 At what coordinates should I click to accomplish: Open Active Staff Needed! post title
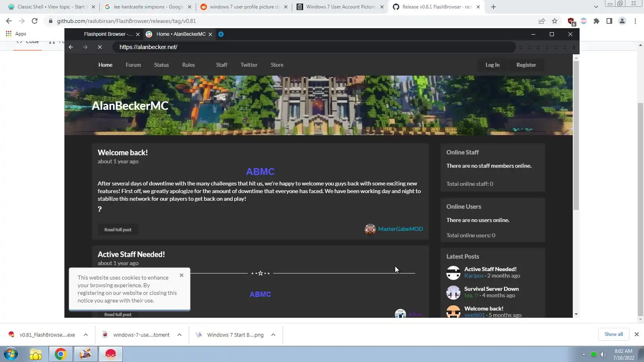tap(131, 254)
